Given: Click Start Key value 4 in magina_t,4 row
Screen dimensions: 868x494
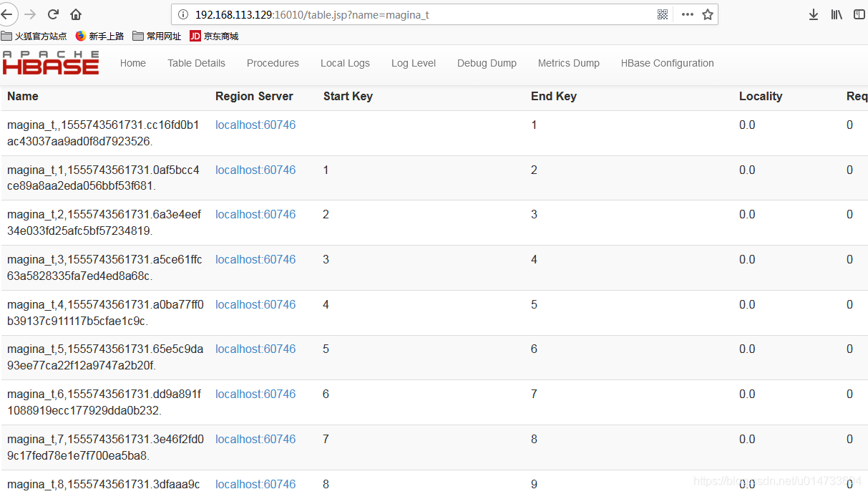Looking at the screenshot, I should tap(326, 304).
